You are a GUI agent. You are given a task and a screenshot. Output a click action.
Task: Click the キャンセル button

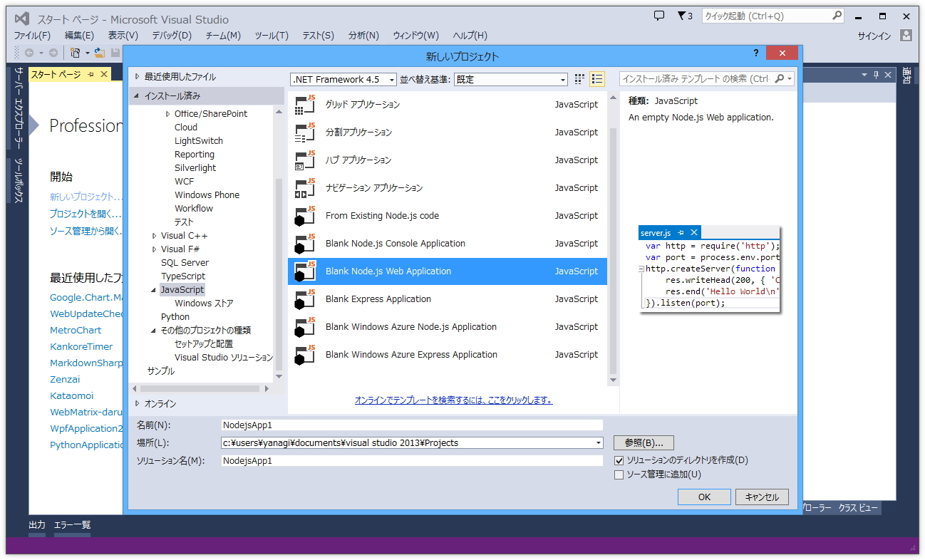(762, 497)
